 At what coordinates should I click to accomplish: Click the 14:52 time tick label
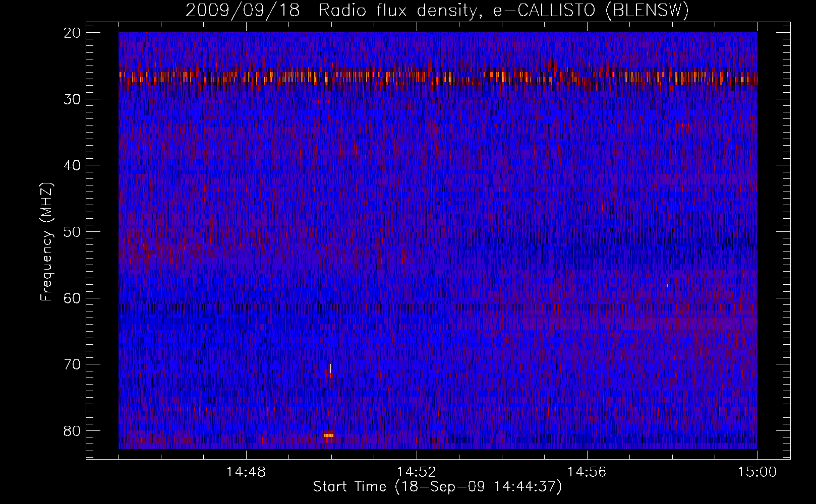tap(417, 472)
